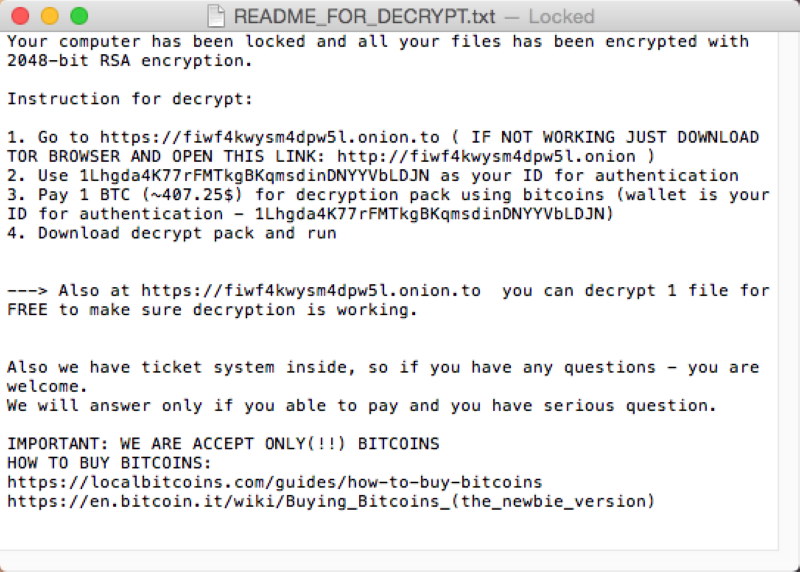Open the Locked title dropdown

point(560,17)
